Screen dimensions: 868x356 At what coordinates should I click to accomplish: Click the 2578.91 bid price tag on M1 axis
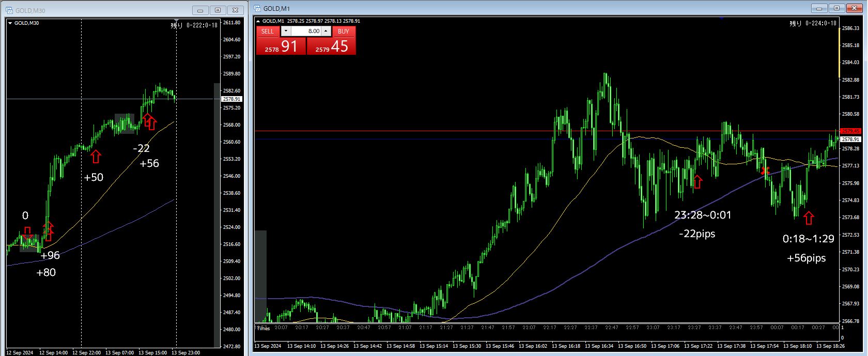pyautogui.click(x=850, y=140)
